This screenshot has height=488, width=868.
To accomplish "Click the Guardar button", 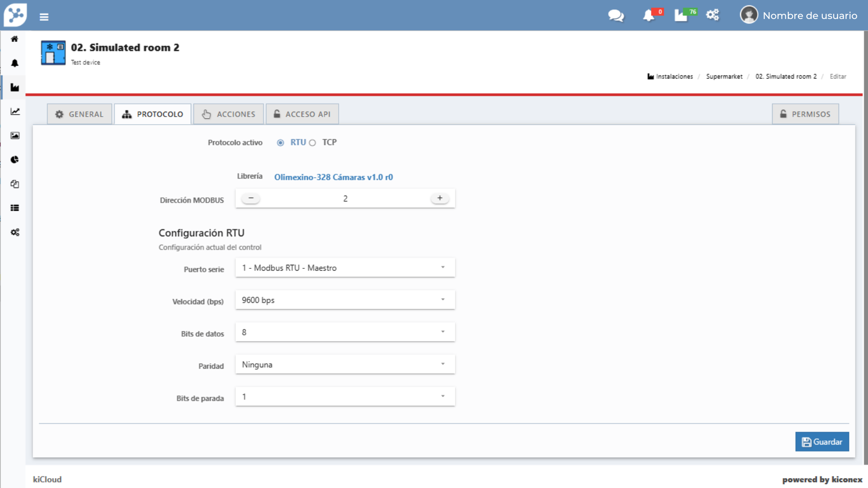I will pos(821,442).
